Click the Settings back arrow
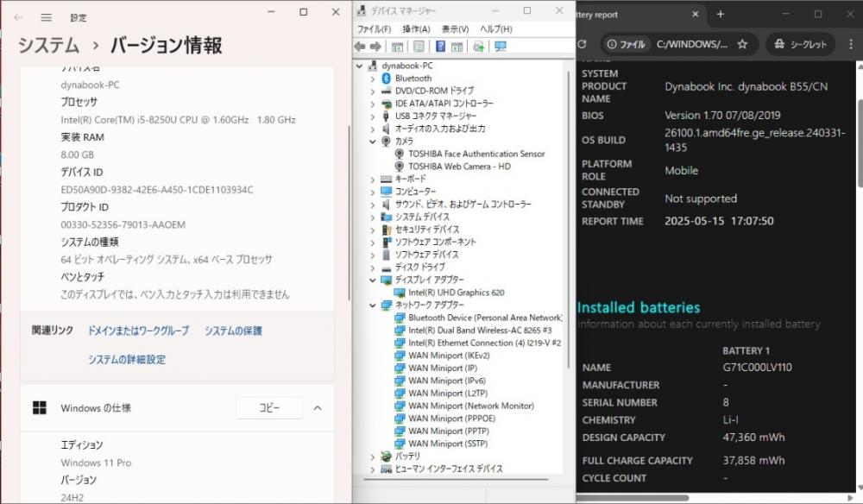The width and height of the screenshot is (863, 504). click(x=18, y=17)
